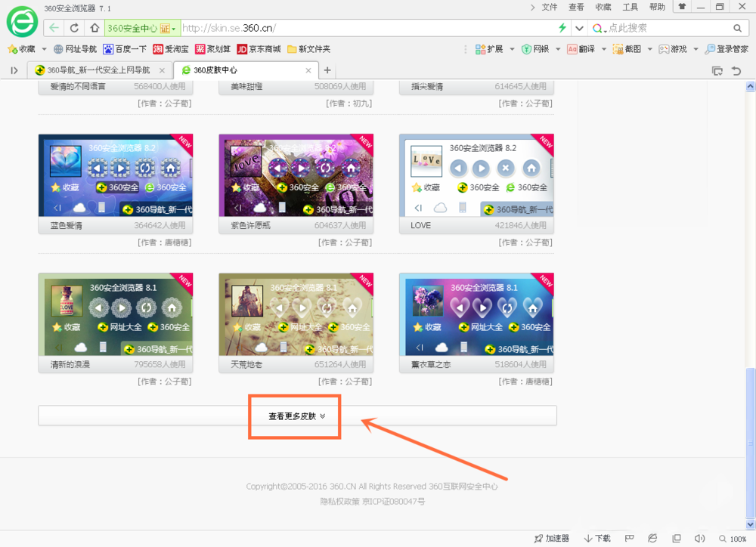
Task: Close the 360皮肤中心 tab
Action: (x=308, y=70)
